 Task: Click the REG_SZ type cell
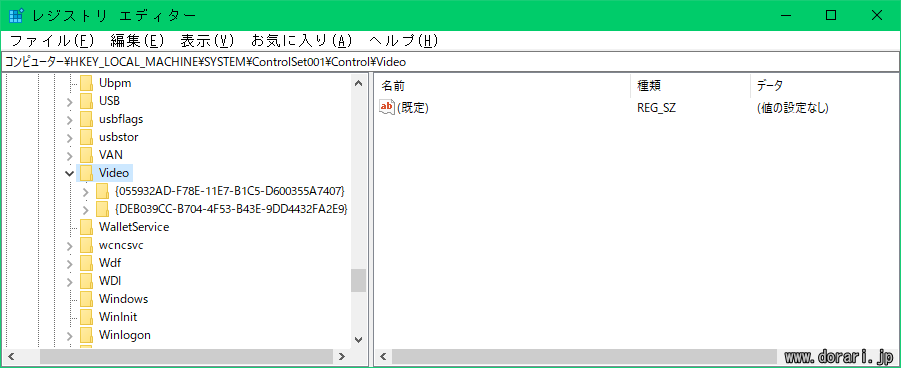point(656,108)
